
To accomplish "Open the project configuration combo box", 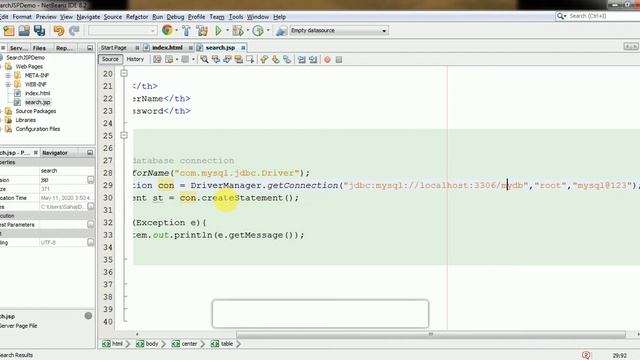I will (122, 31).
